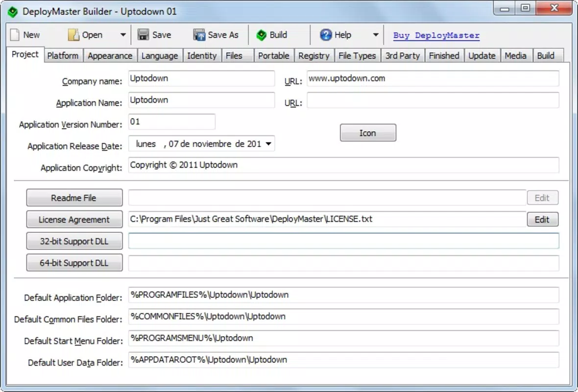The height and width of the screenshot is (392, 578).
Task: Switch to the Platform tab
Action: coord(63,56)
